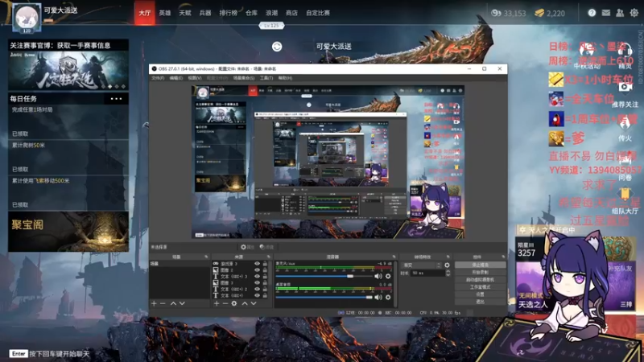
Task: Open the game help question mark icon
Action: (592, 13)
